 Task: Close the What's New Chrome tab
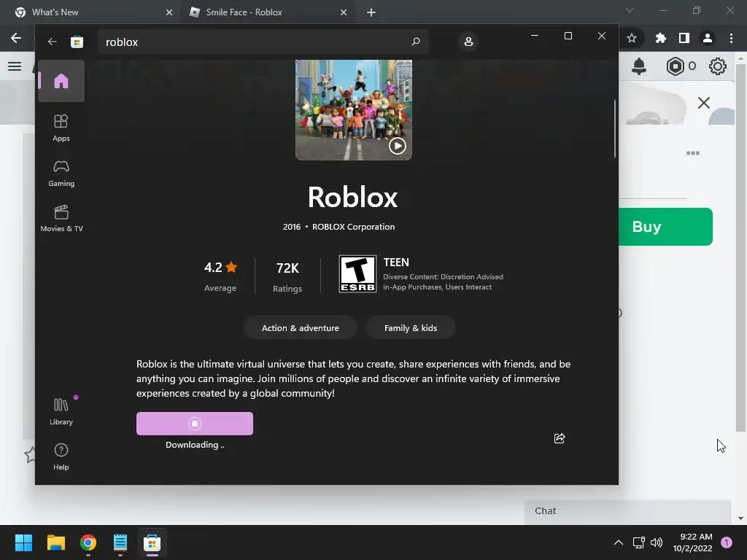[x=169, y=12]
